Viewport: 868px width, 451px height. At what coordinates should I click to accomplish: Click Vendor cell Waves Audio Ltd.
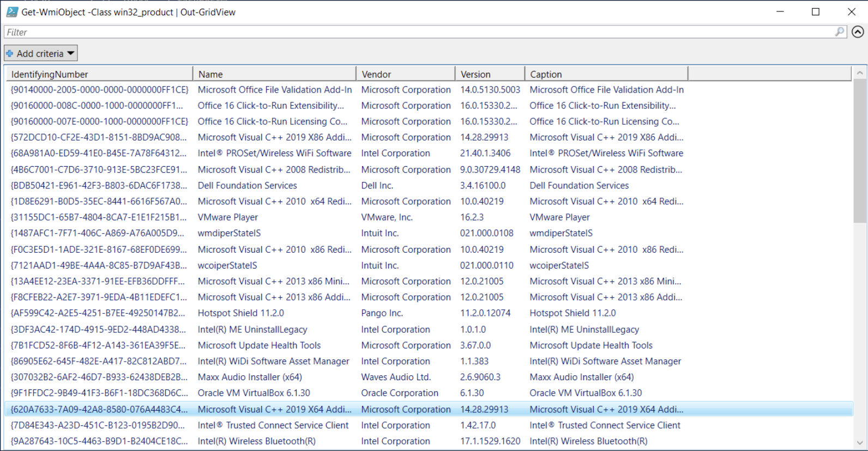[396, 377]
